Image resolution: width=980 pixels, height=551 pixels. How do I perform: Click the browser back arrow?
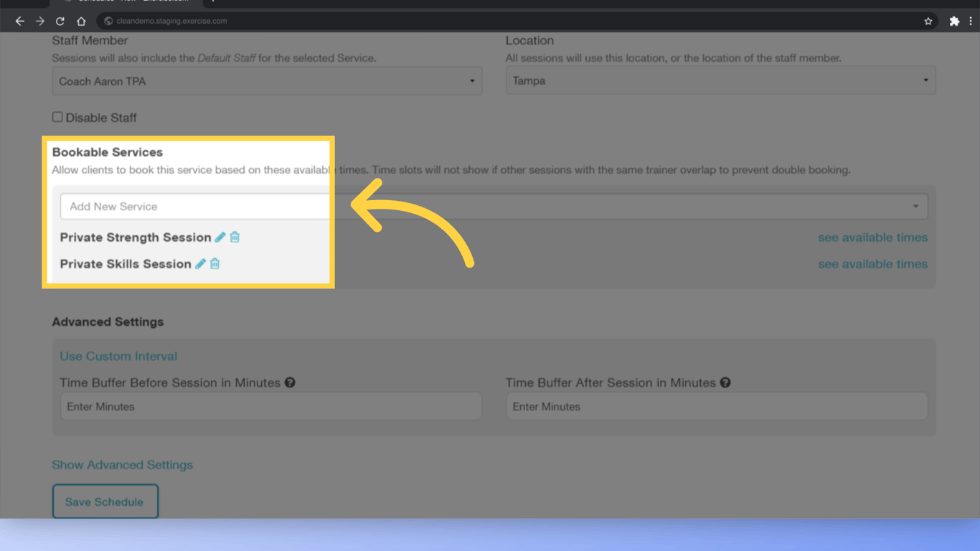[x=19, y=21]
